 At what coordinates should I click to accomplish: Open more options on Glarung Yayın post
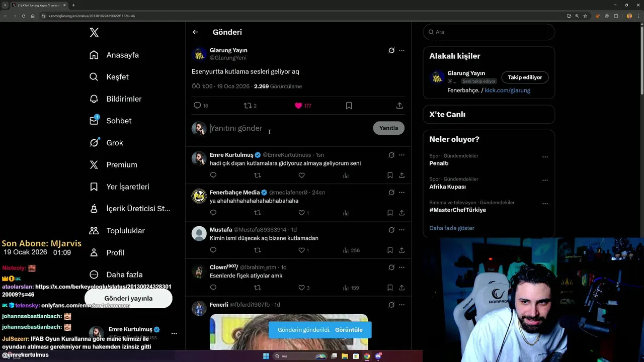tap(401, 50)
